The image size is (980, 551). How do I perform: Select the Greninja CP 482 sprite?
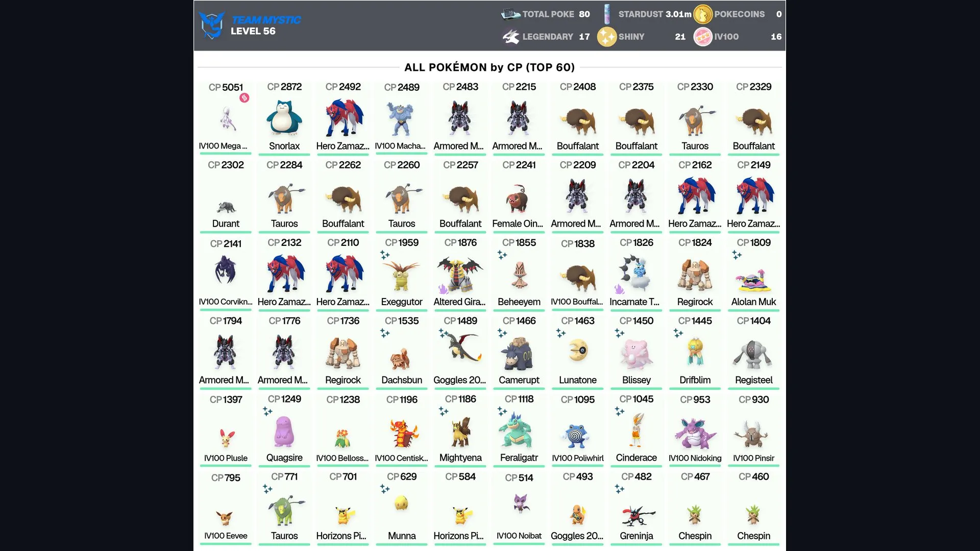tap(638, 516)
